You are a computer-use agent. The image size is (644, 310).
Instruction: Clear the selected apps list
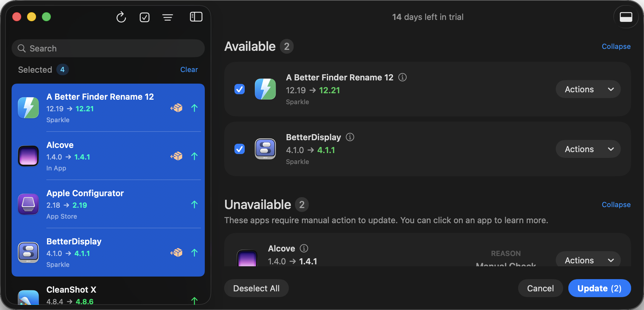[x=189, y=69]
